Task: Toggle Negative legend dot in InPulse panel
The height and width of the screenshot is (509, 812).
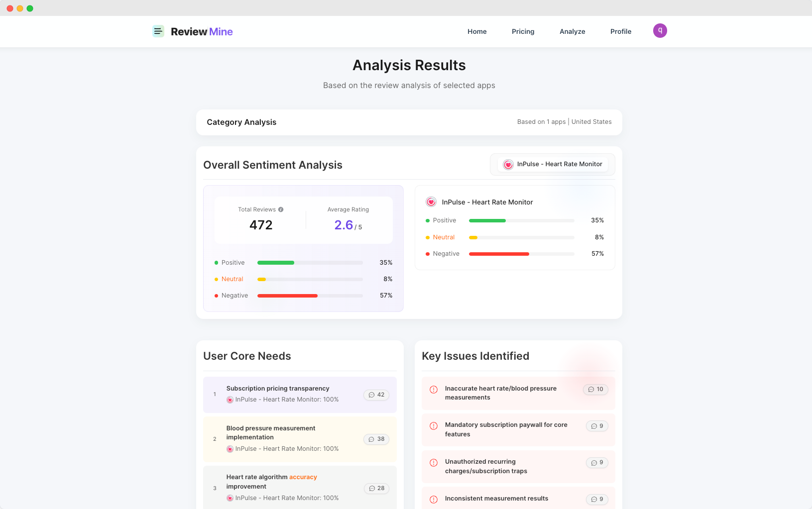Action: pos(427,253)
